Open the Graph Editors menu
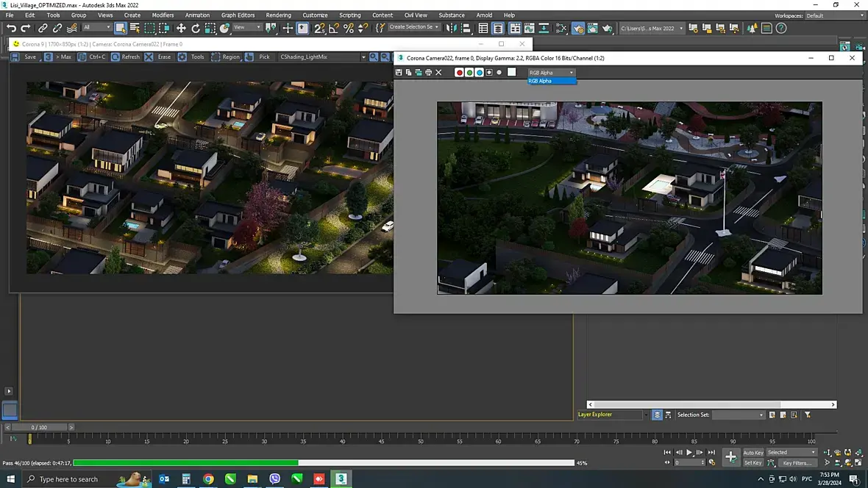 238,15
